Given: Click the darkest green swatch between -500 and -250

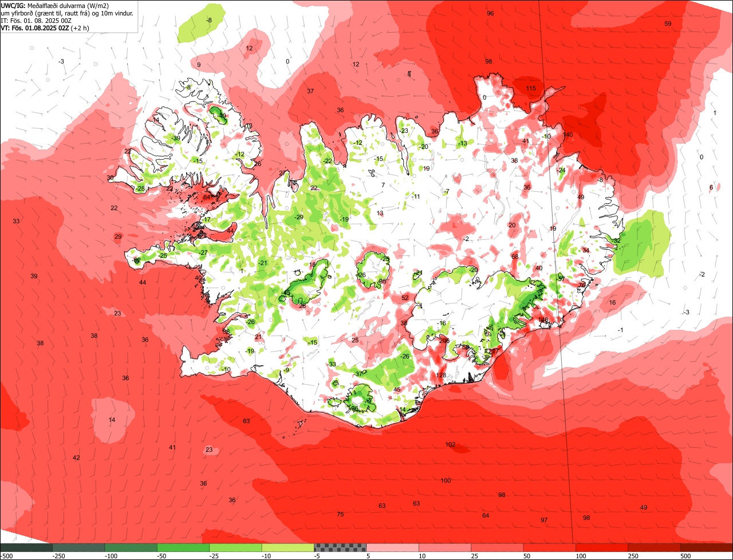Looking at the screenshot, I should pyautogui.click(x=26, y=547).
